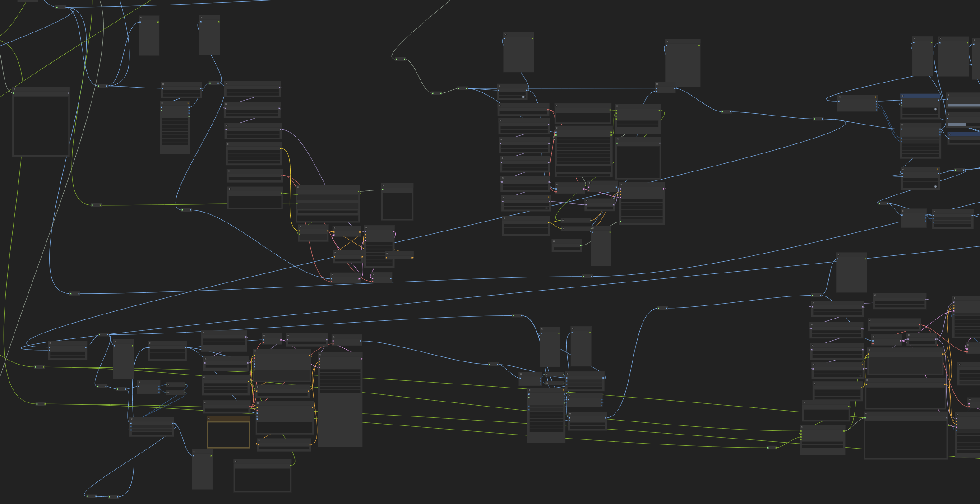Click orange badge on node left of blue-titled node

pyautogui.click(x=876, y=97)
